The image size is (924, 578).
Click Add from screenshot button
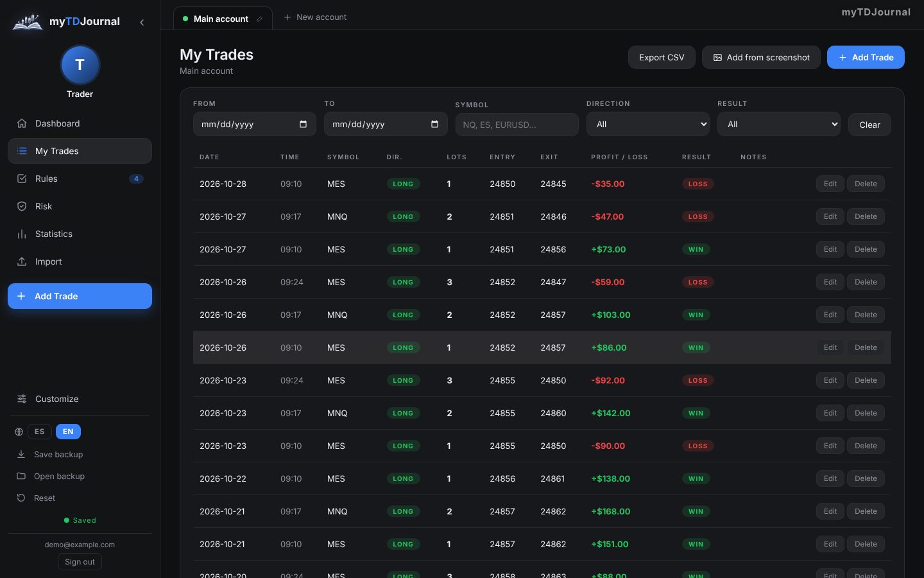pos(761,57)
